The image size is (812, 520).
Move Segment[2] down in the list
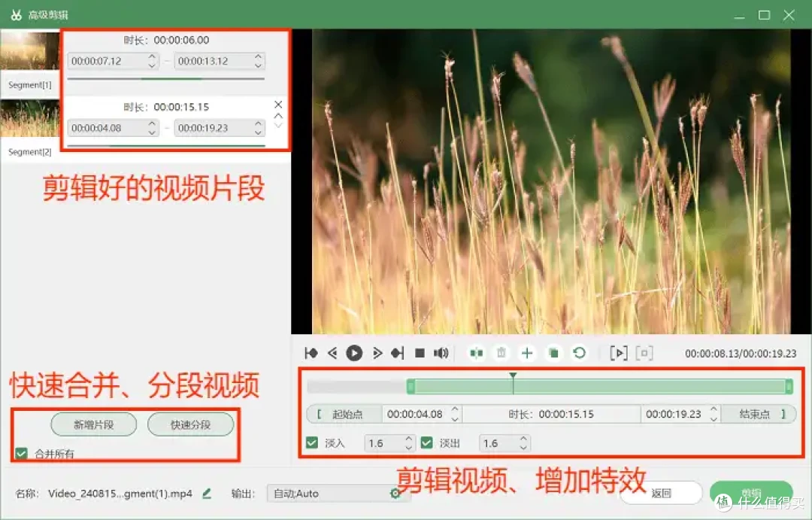[x=278, y=125]
